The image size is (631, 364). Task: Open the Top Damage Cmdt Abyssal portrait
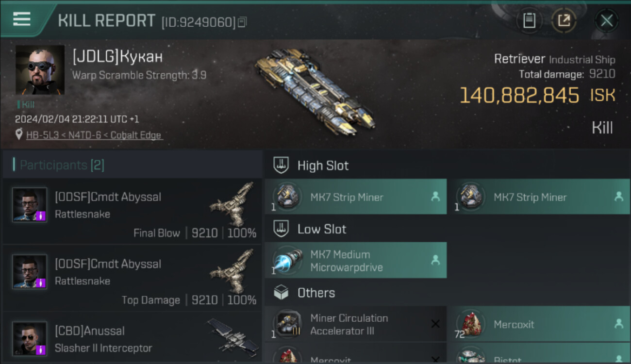(x=30, y=272)
